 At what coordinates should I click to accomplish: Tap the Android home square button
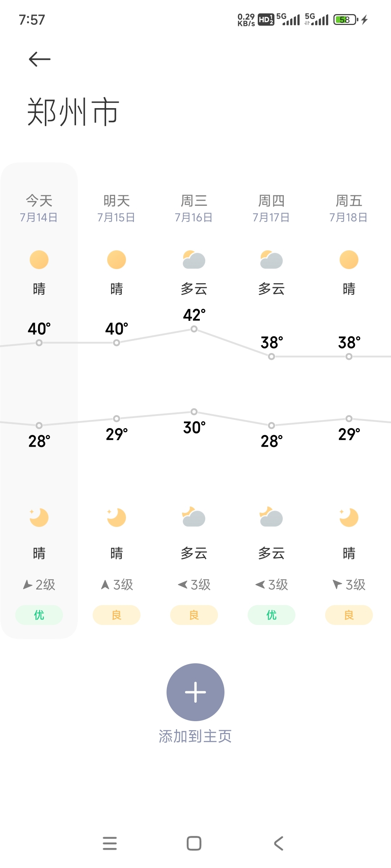coord(194,843)
